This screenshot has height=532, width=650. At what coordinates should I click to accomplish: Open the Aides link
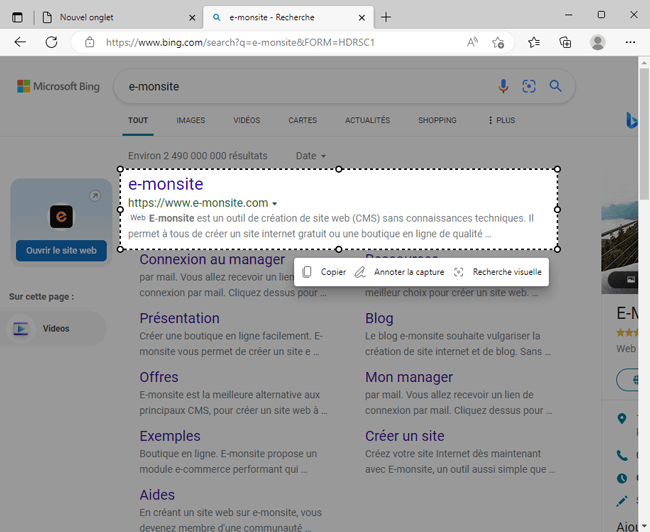pyautogui.click(x=157, y=495)
